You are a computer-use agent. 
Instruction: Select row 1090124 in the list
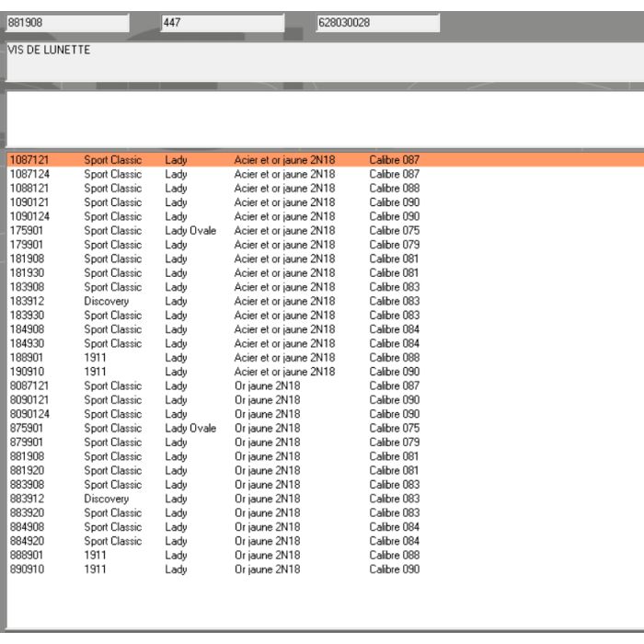[326, 216]
